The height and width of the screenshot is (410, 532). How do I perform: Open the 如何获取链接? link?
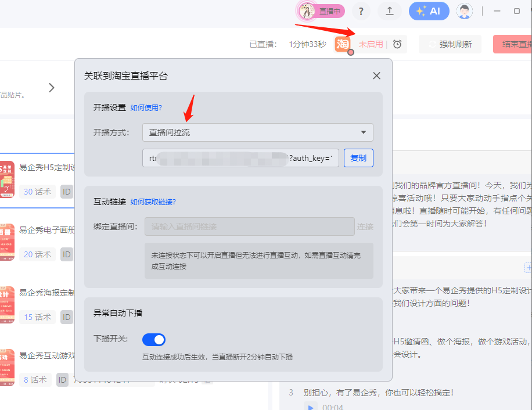pyautogui.click(x=153, y=202)
